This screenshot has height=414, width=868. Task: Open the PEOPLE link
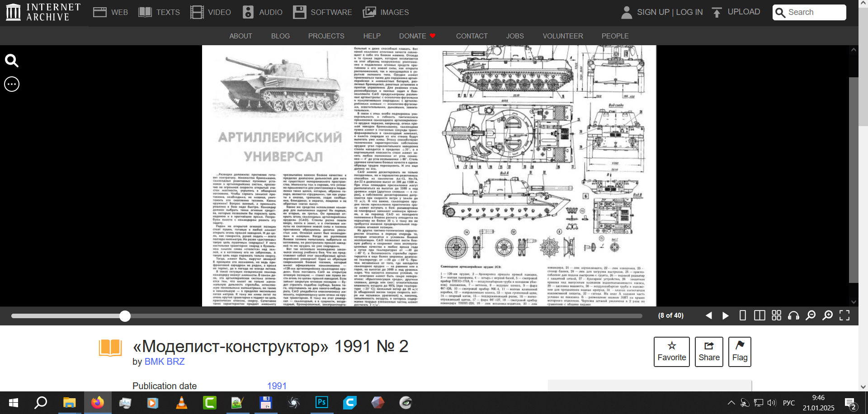pos(615,36)
